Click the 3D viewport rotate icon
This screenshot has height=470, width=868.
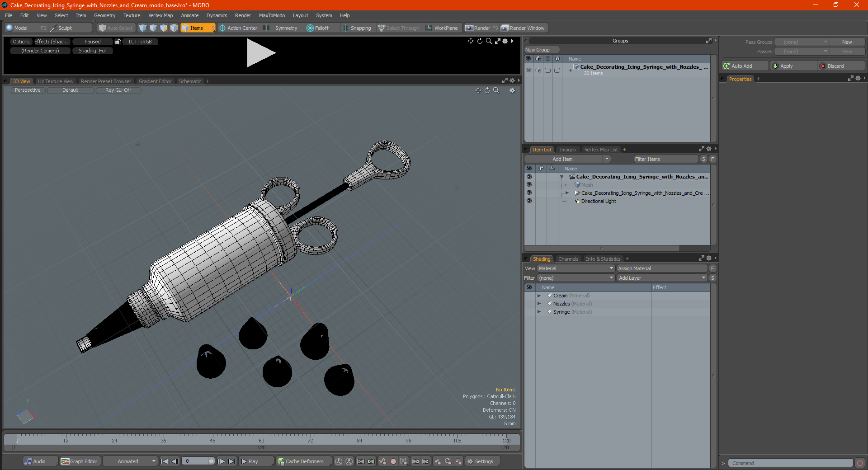[487, 90]
